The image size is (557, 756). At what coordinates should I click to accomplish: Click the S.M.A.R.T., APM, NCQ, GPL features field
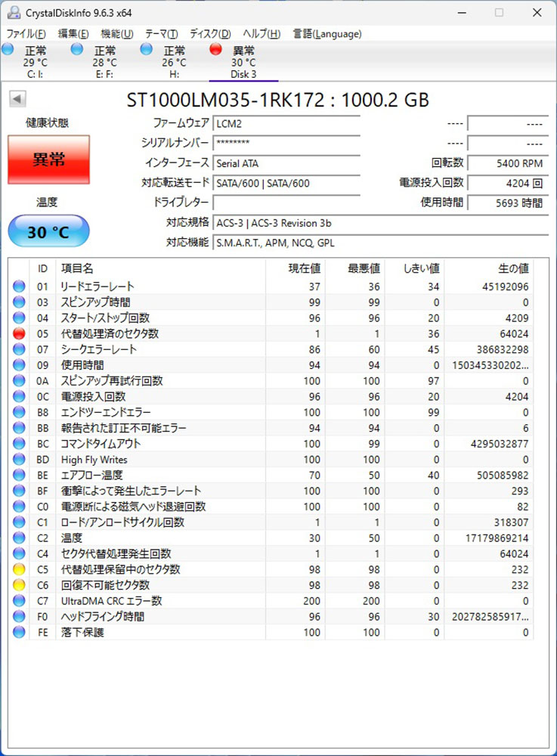[x=381, y=243]
